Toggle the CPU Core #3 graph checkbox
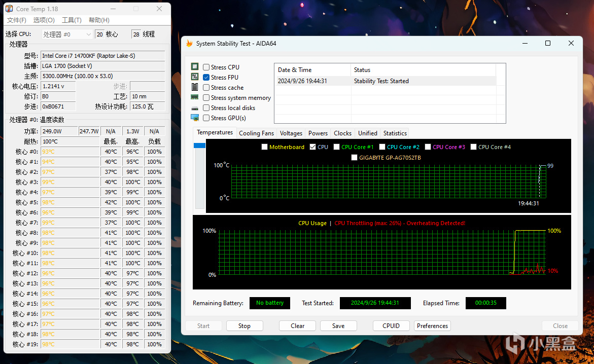Screen dimensions: 594x364 (428, 147)
